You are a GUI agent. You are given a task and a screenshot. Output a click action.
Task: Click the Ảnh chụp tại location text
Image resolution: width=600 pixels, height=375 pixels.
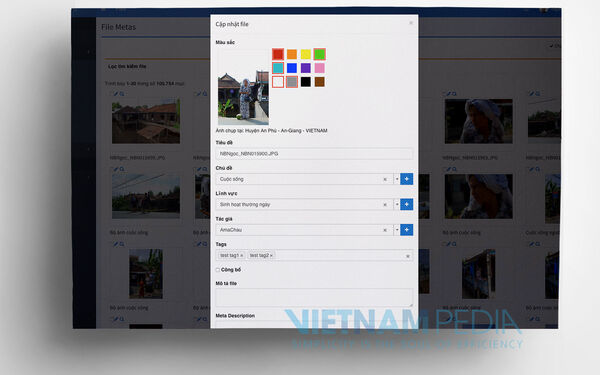pyautogui.click(x=271, y=130)
